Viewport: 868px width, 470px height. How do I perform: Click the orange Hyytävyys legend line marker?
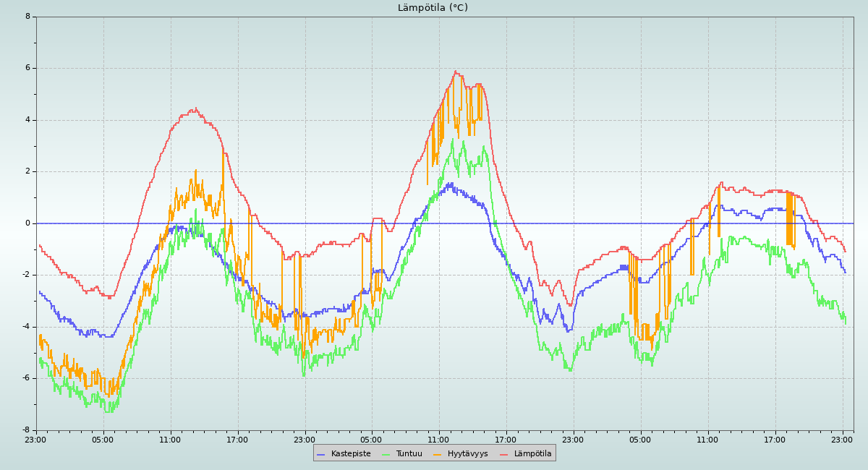click(x=438, y=454)
